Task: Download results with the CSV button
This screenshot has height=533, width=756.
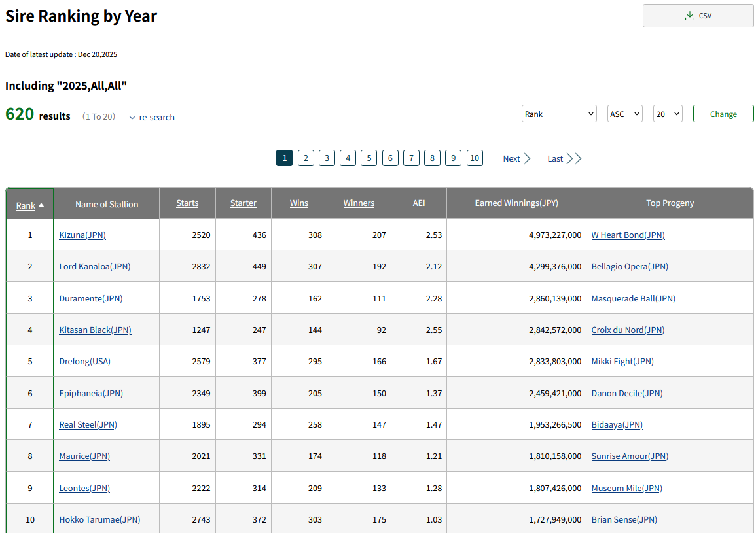Action: [698, 16]
